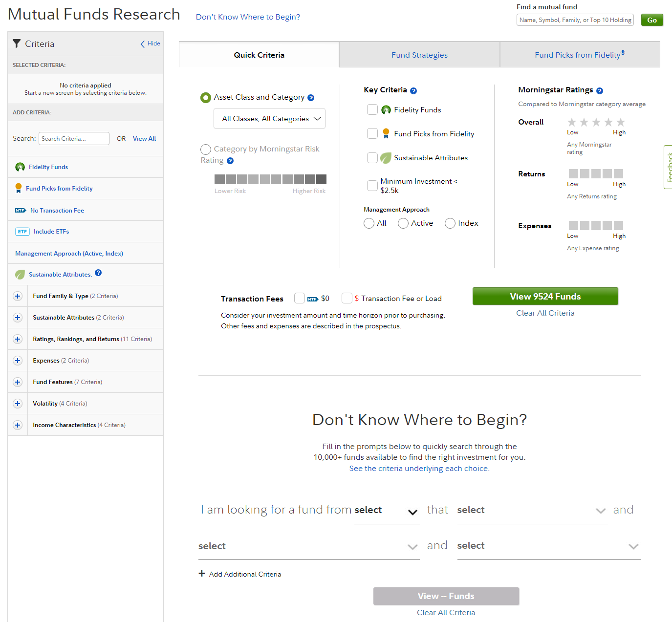Expand the Volatility criteria group
This screenshot has height=622, width=672.
pyautogui.click(x=18, y=404)
